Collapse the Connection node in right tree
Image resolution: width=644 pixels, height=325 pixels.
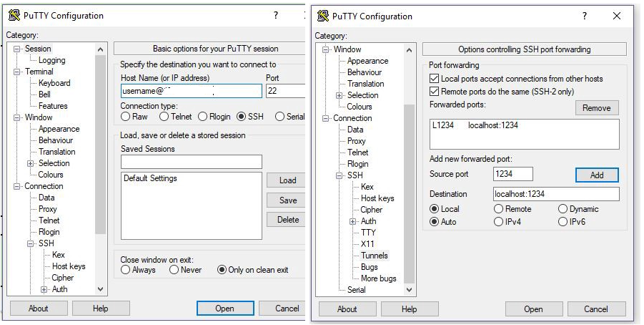pos(326,119)
